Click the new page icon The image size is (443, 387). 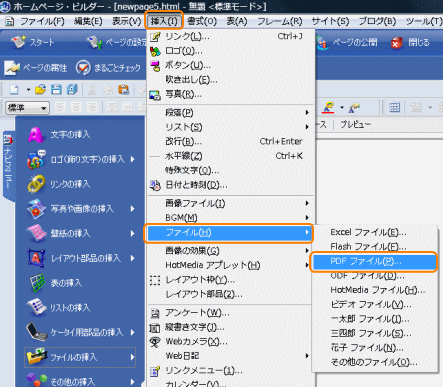(x=14, y=89)
